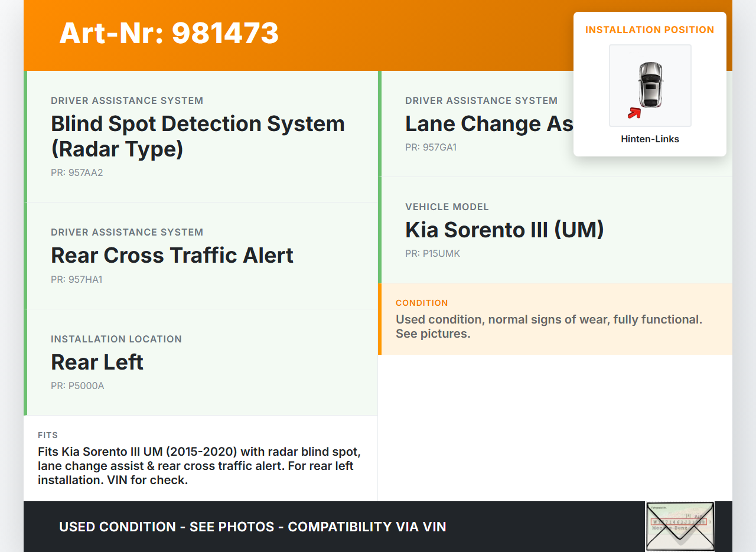The image size is (756, 552).
Task: Open the Installation Position card heading
Action: (x=650, y=30)
